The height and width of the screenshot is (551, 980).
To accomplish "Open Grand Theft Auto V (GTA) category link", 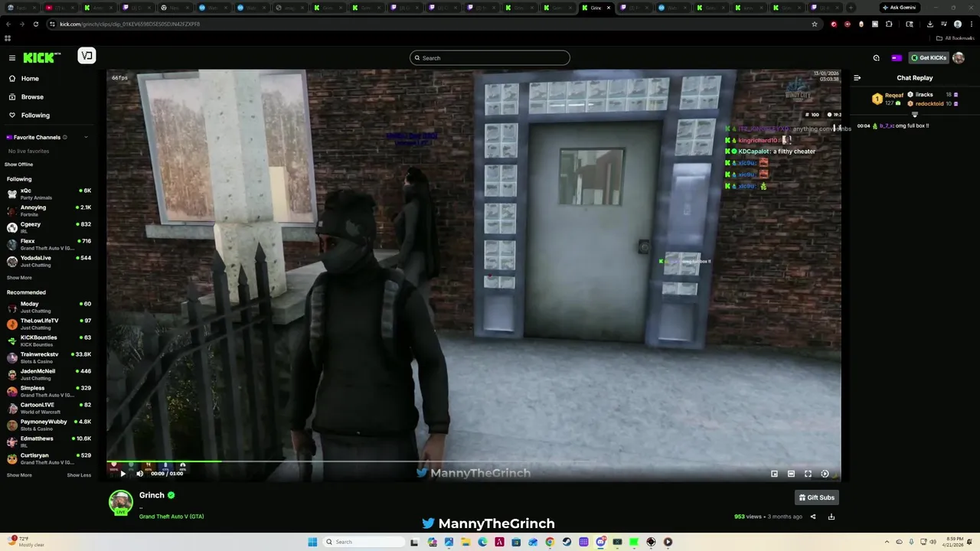I will point(171,517).
